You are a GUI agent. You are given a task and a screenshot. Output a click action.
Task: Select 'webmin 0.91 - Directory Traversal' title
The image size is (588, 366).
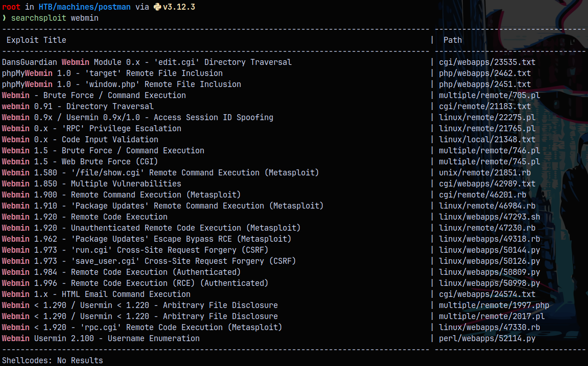pos(78,106)
